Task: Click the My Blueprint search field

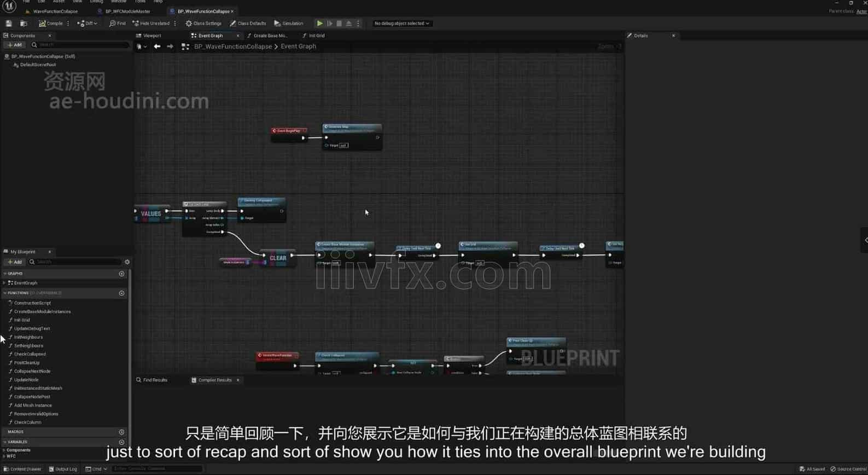Action: point(75,262)
